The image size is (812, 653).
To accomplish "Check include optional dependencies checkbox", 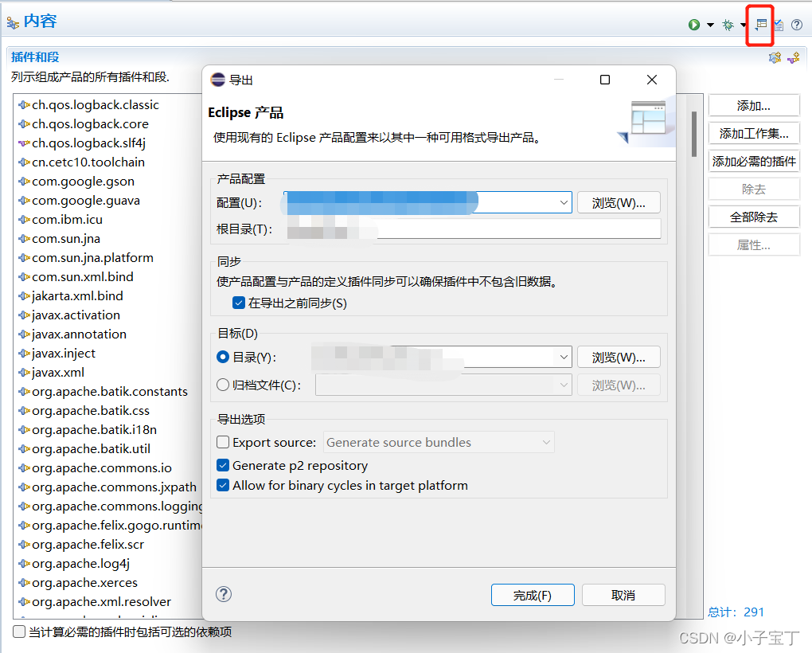I will point(19,631).
